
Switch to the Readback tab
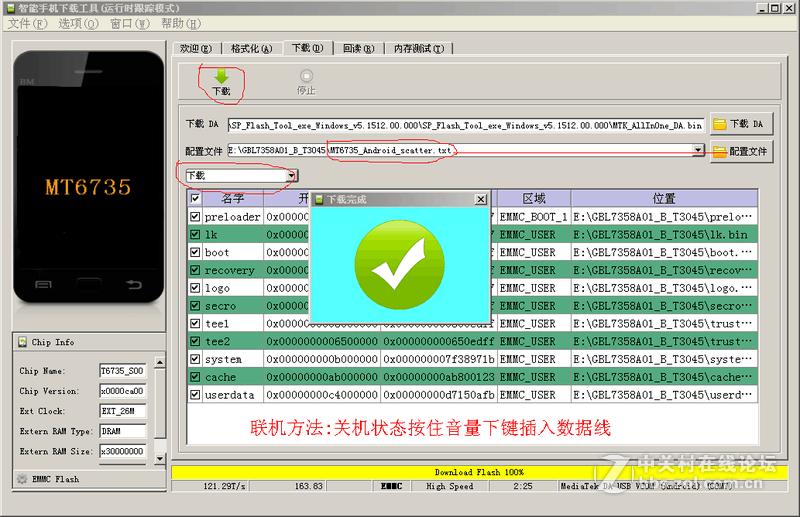(358, 48)
